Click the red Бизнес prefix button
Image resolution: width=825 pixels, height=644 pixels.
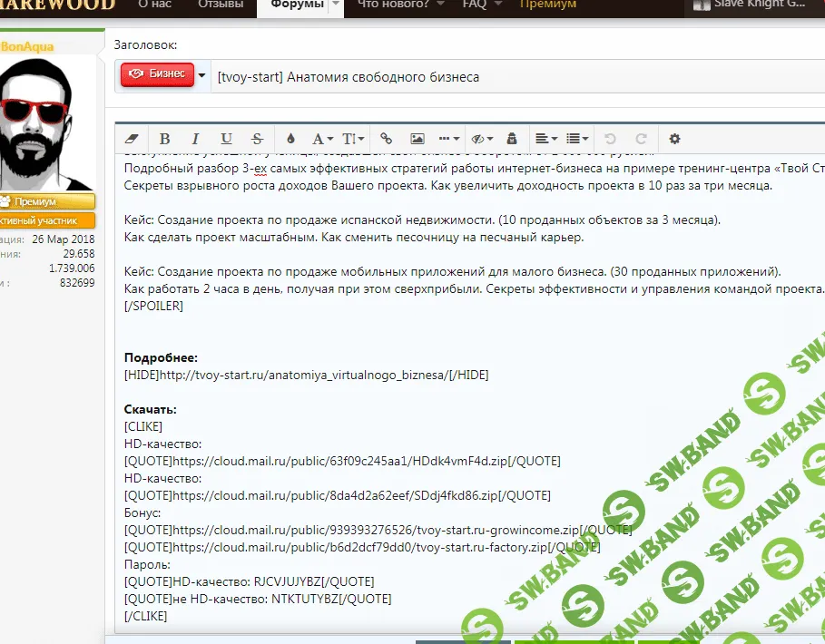click(157, 74)
